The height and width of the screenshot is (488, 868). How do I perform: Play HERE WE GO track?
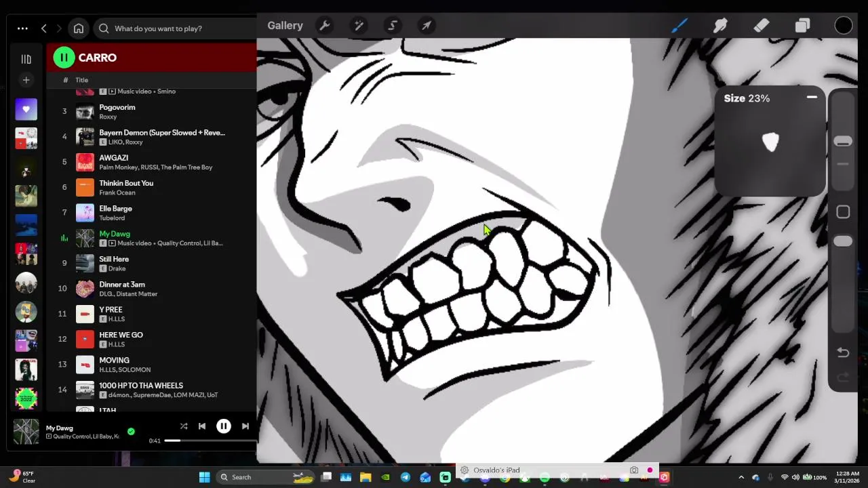coord(152,339)
